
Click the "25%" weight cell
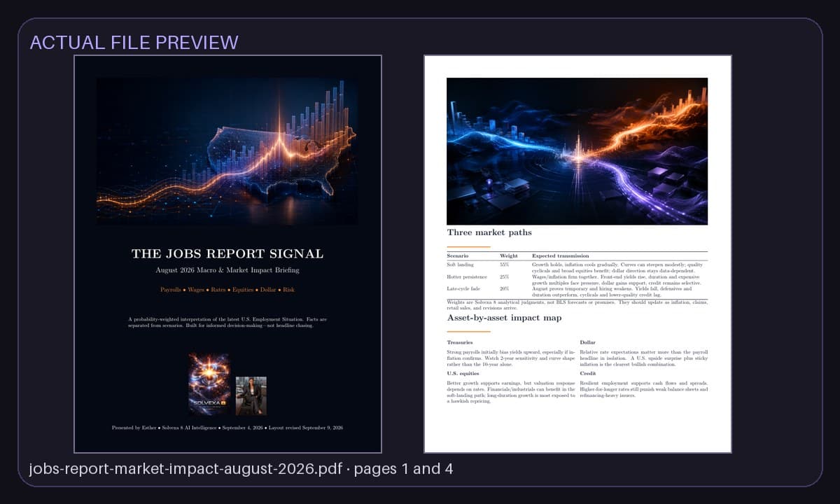[x=505, y=277]
